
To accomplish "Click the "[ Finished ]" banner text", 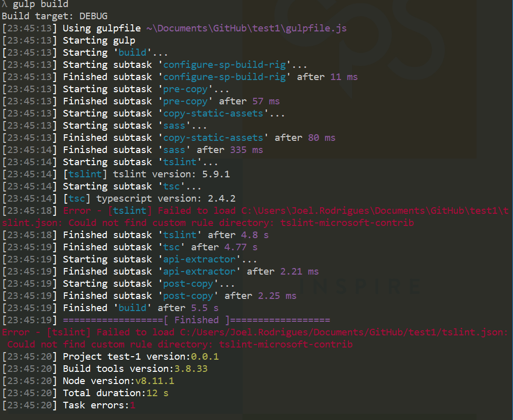I will pos(196,320).
